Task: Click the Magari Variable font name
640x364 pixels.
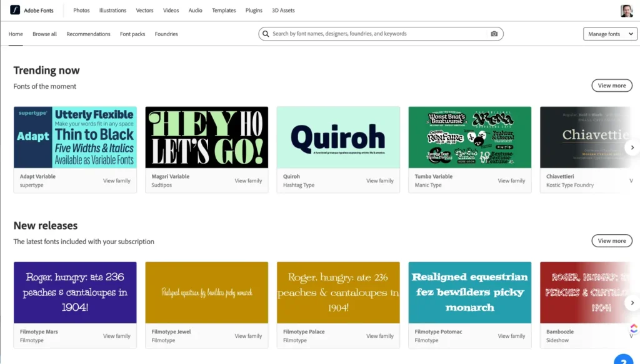Action: (170, 177)
